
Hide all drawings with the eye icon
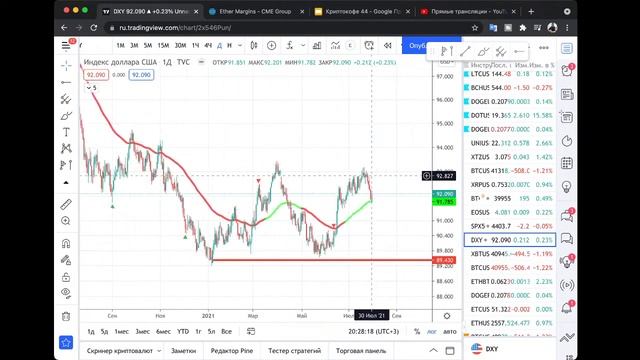tap(66, 293)
